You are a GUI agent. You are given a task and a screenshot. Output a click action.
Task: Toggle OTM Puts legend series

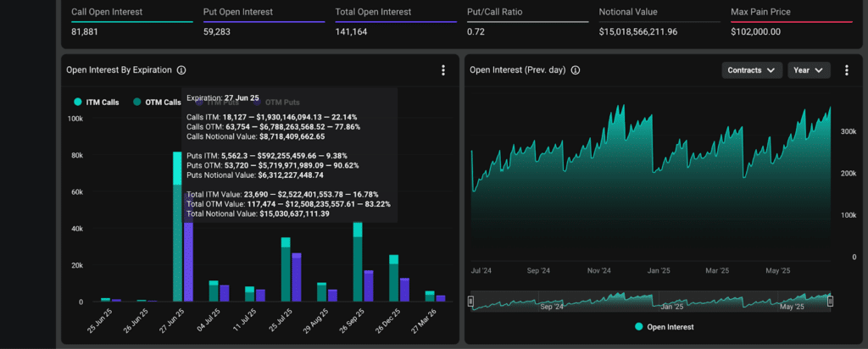pyautogui.click(x=277, y=102)
